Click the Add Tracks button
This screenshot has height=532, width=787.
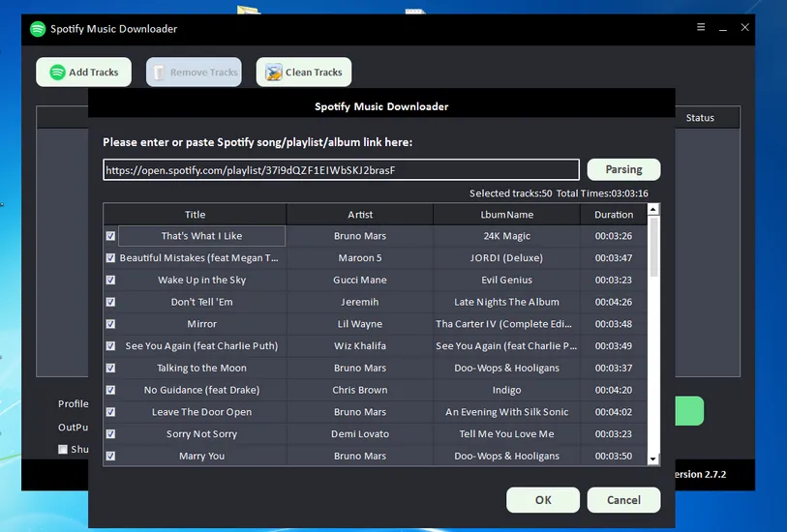pyautogui.click(x=84, y=73)
